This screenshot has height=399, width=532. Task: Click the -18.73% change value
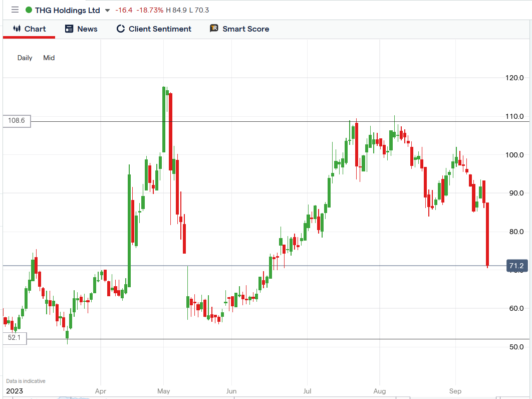pyautogui.click(x=150, y=10)
